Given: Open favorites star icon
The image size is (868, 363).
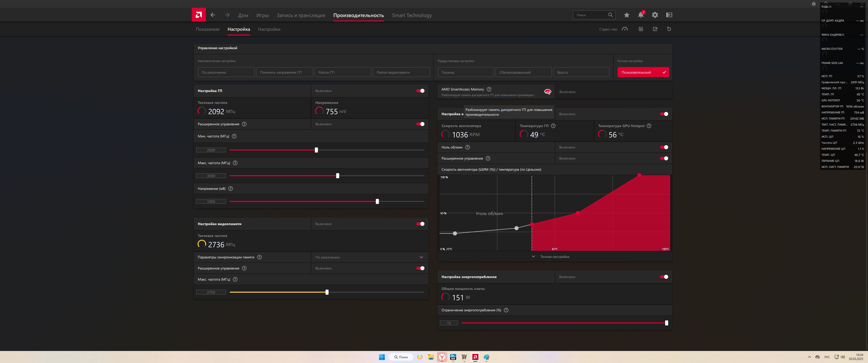Looking at the screenshot, I should pos(627,15).
